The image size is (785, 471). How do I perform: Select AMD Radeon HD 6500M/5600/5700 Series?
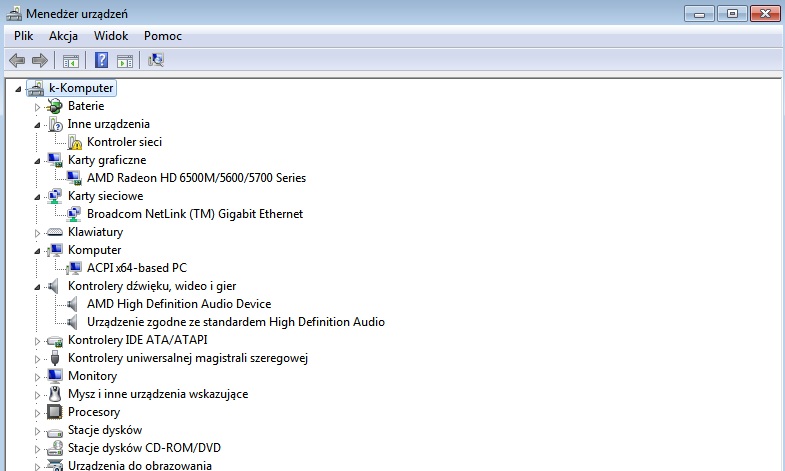tap(196, 178)
